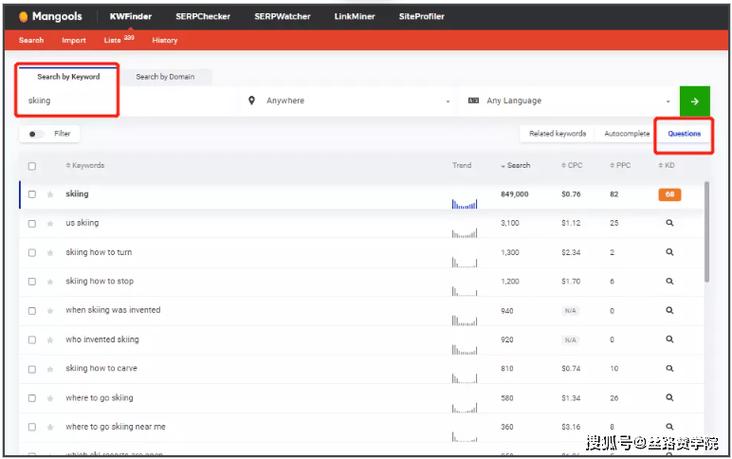The image size is (732, 459).
Task: Check KD for 'skiing how to carve'
Action: [669, 368]
